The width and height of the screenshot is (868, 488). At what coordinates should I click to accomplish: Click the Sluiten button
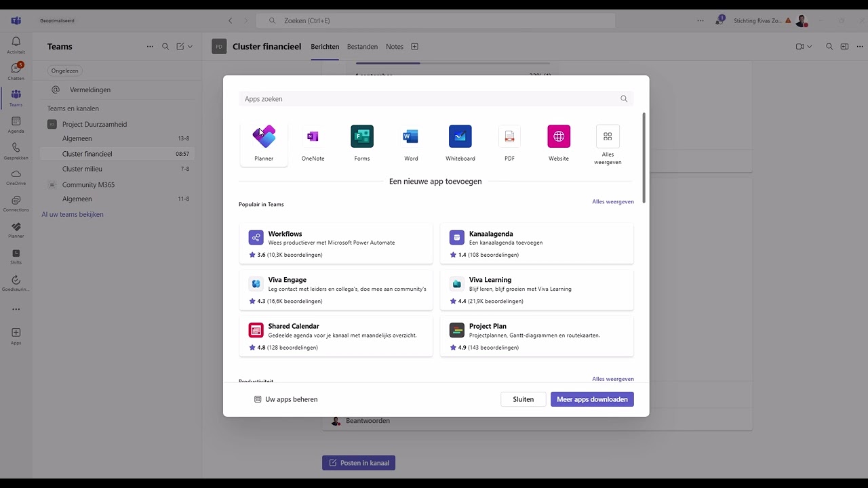coord(524,399)
